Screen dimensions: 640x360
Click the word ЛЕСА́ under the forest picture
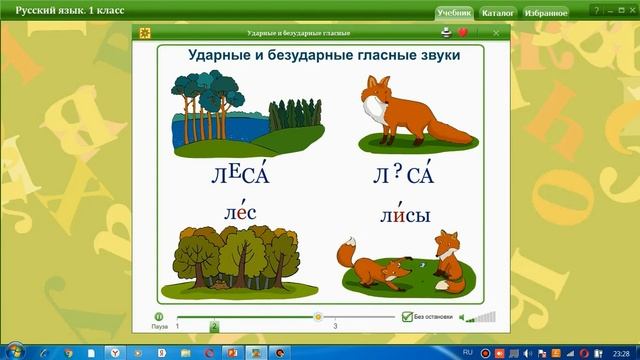tap(240, 173)
